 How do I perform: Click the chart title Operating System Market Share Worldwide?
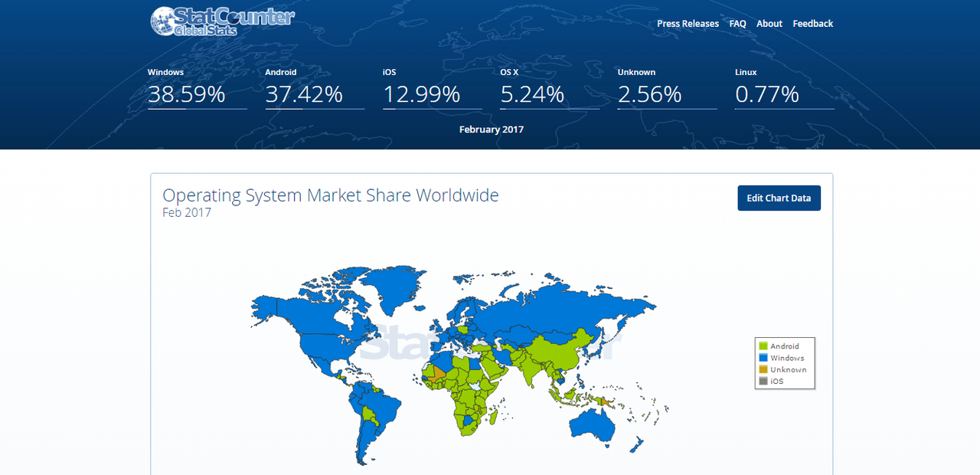tap(331, 195)
